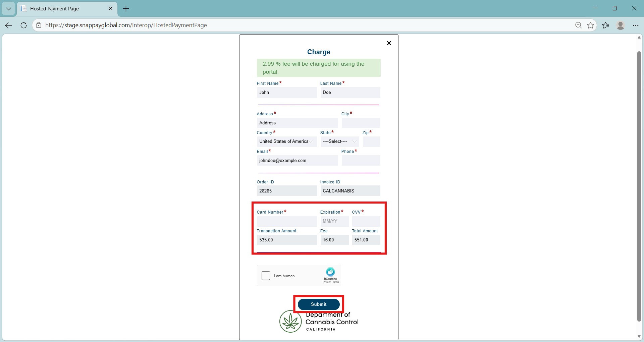Click the Charge heading
644x342 pixels.
[319, 52]
